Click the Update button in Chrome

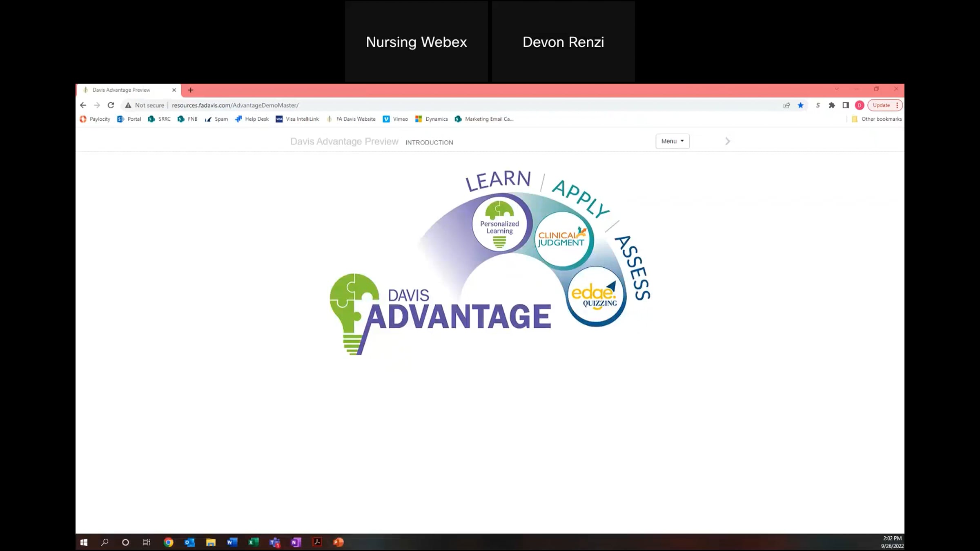coord(881,105)
